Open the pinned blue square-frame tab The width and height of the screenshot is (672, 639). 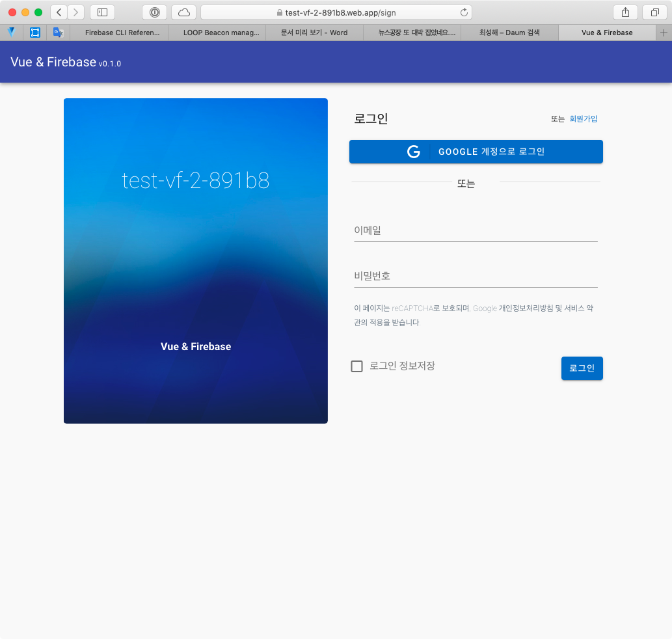[35, 32]
